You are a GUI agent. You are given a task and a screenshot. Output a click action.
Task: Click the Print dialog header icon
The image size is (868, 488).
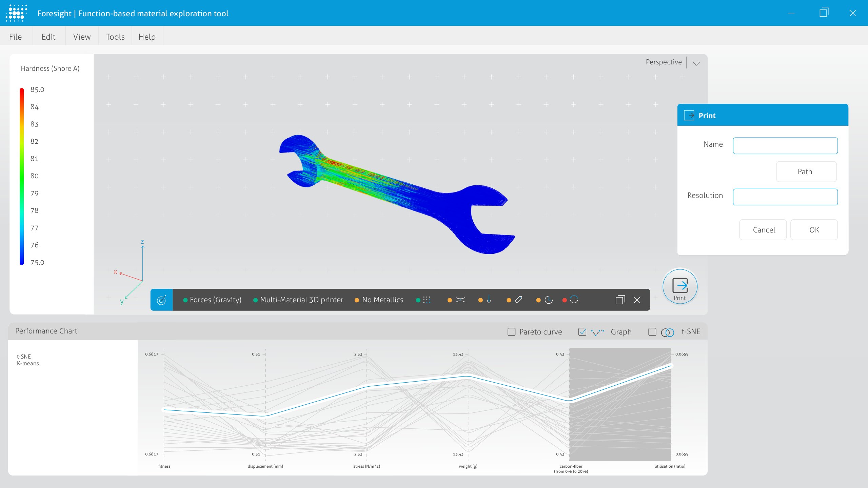[x=689, y=116]
